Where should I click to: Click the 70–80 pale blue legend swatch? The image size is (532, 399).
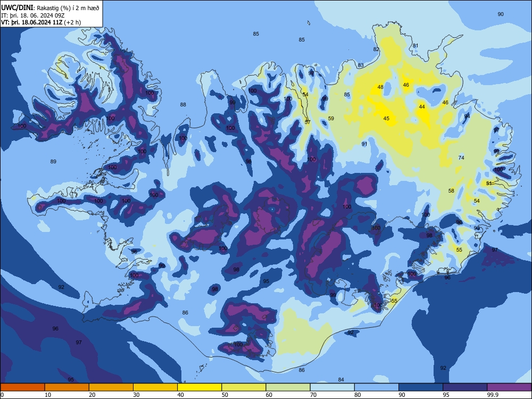pyautogui.click(x=332, y=387)
